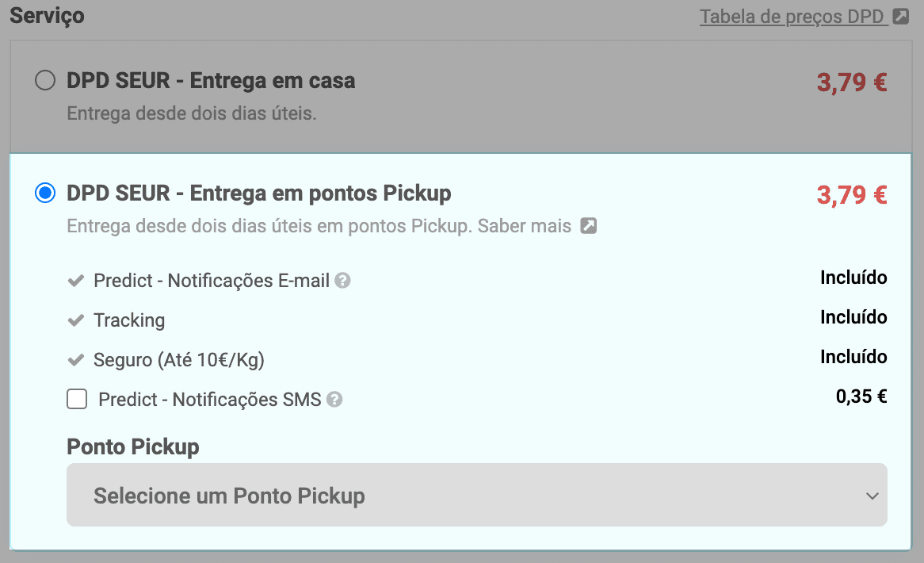924x563 pixels.
Task: Click the checkmark icon beside Tracking
Action: [x=76, y=320]
